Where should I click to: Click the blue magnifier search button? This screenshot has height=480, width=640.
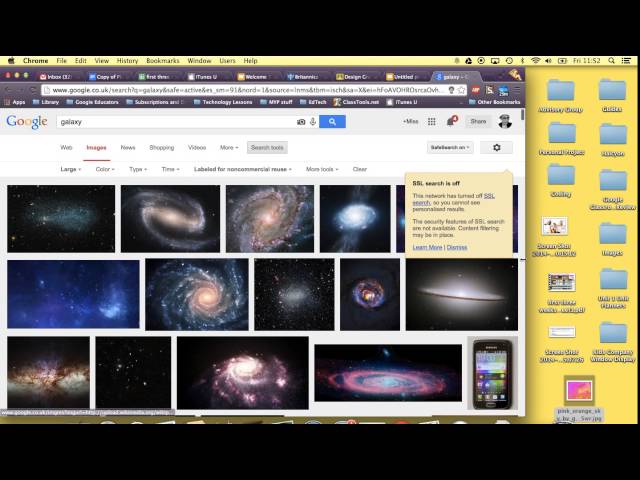tap(332, 122)
